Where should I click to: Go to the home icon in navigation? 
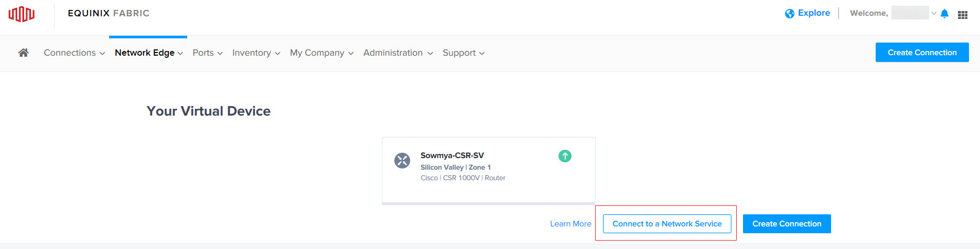point(23,53)
